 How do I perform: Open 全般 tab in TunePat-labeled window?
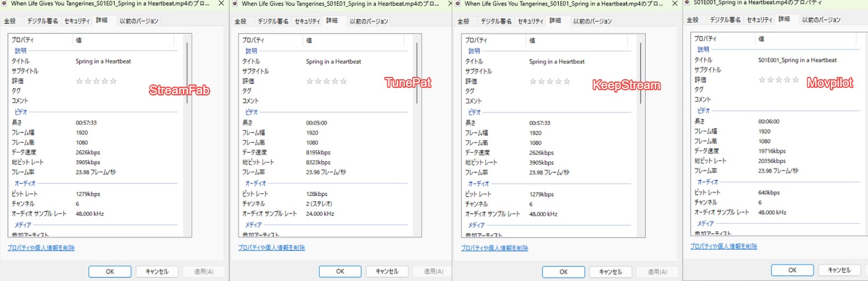240,21
